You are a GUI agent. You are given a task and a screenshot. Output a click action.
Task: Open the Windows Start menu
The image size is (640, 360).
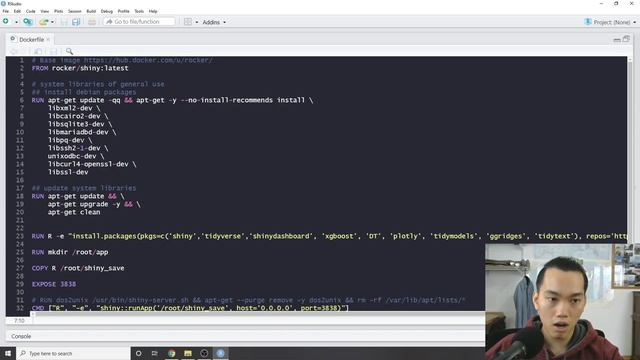[x=8, y=353]
